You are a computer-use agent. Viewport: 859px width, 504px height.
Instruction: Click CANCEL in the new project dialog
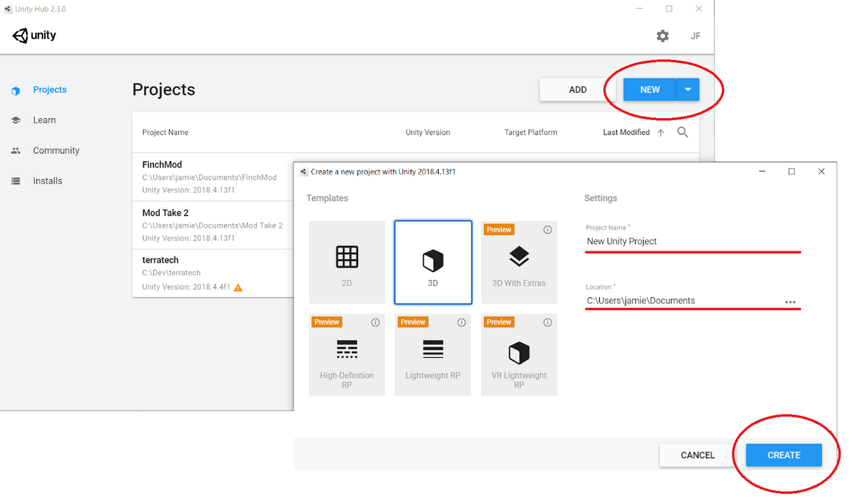pyautogui.click(x=698, y=455)
